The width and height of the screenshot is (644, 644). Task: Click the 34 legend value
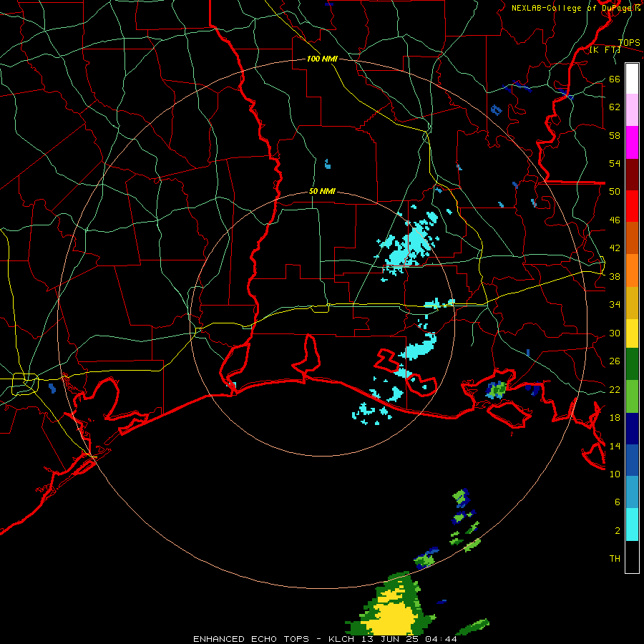(615, 305)
